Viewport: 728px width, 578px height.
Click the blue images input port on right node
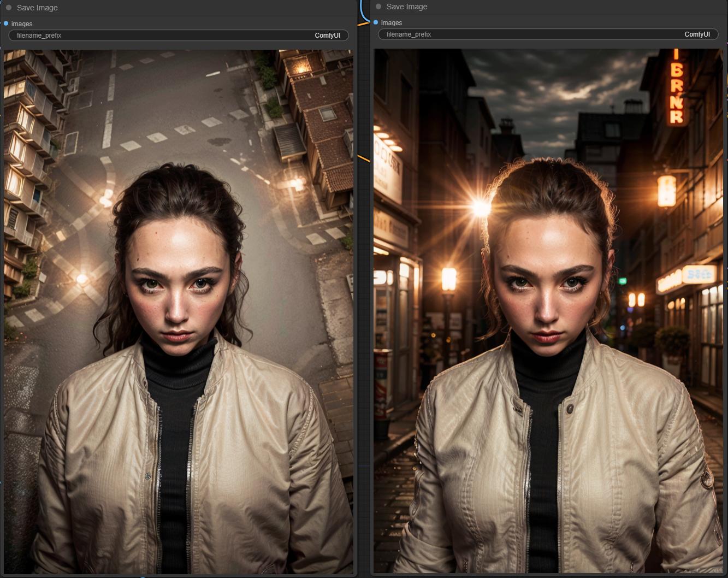(376, 22)
